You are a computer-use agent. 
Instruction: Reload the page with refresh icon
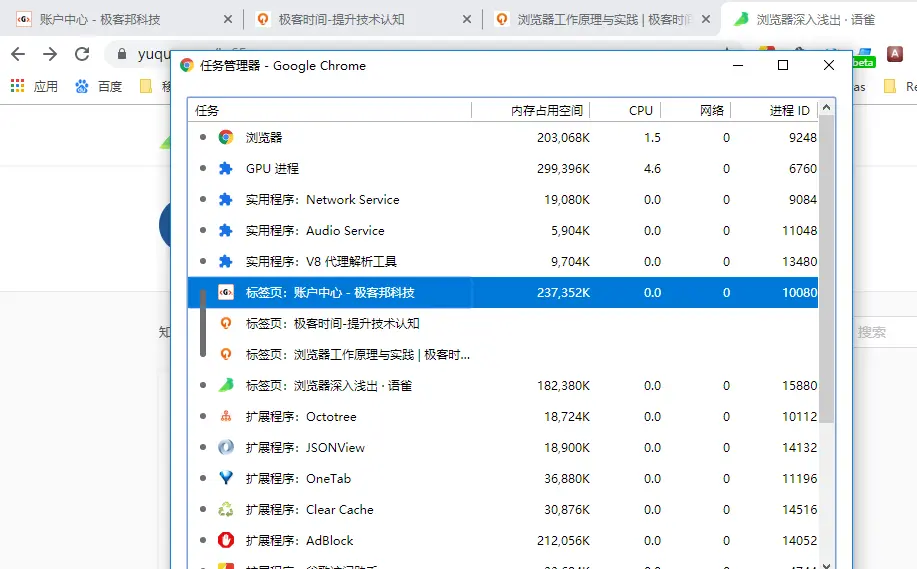point(82,54)
